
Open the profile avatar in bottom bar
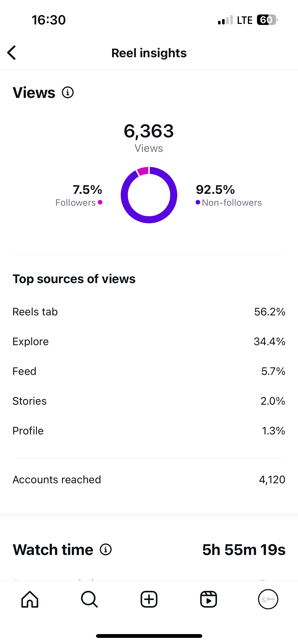pos(268,599)
